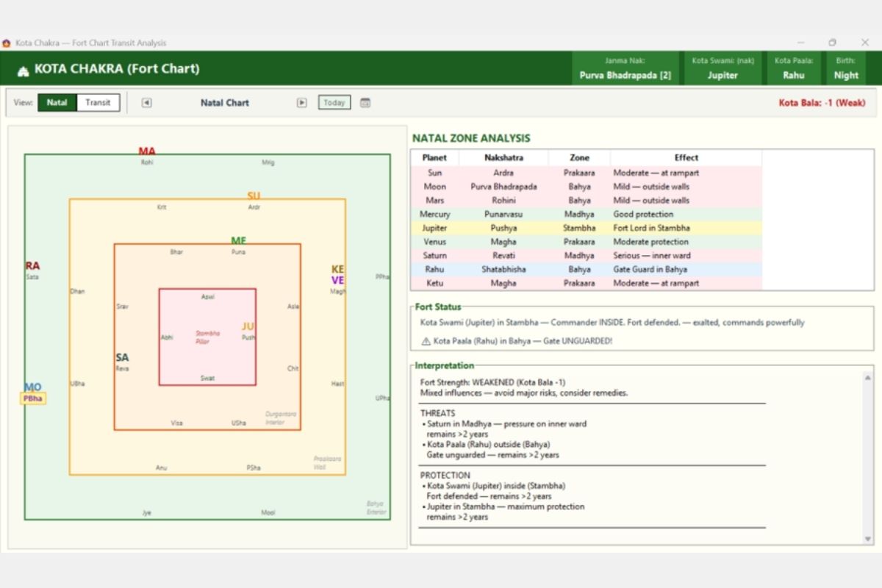Click 'Serious — inner ward' effect cell
The height and width of the screenshot is (588, 882).
686,256
